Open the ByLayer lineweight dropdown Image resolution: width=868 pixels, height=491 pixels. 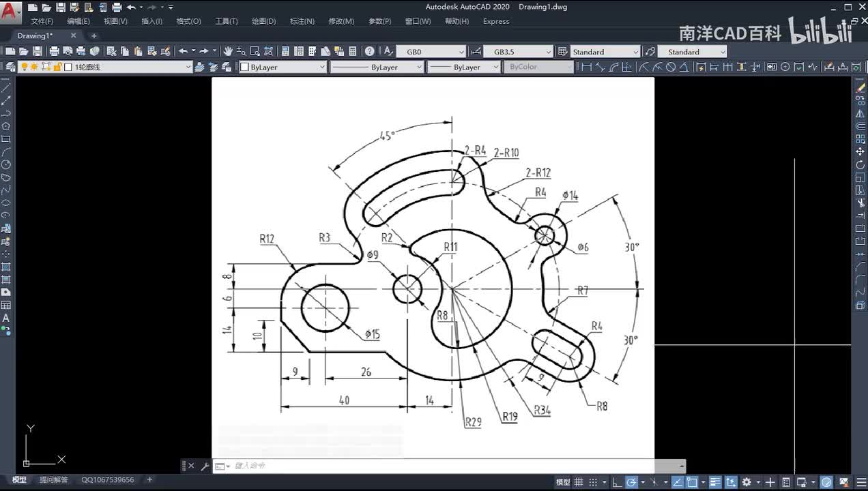(463, 67)
